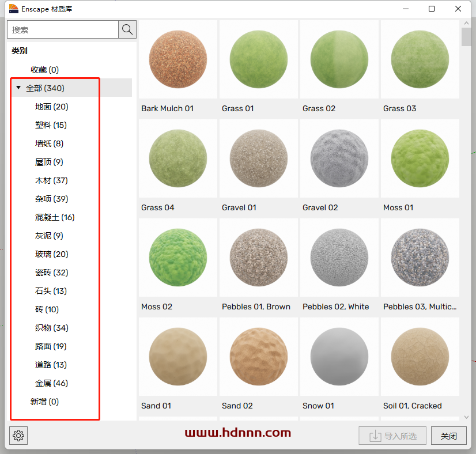Image resolution: width=476 pixels, height=454 pixels.
Task: Collapse the 全部 (340) category triangle
Action: coord(18,88)
